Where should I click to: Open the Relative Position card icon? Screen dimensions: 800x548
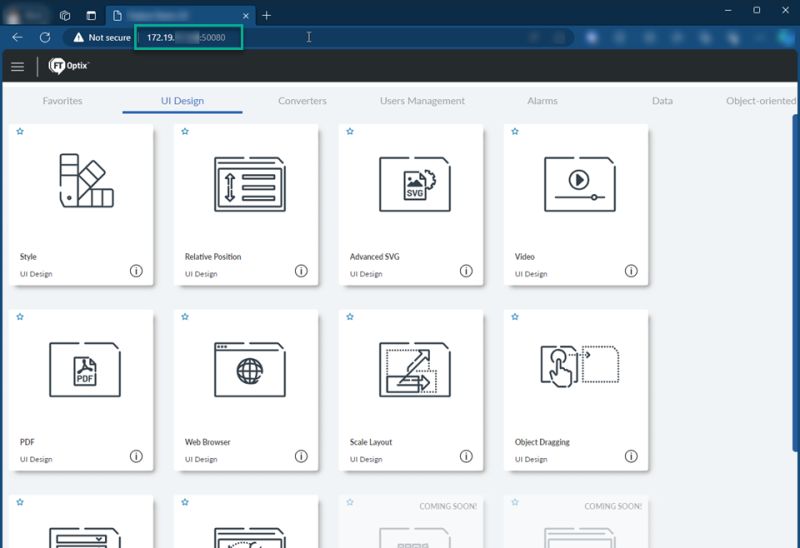click(x=249, y=184)
